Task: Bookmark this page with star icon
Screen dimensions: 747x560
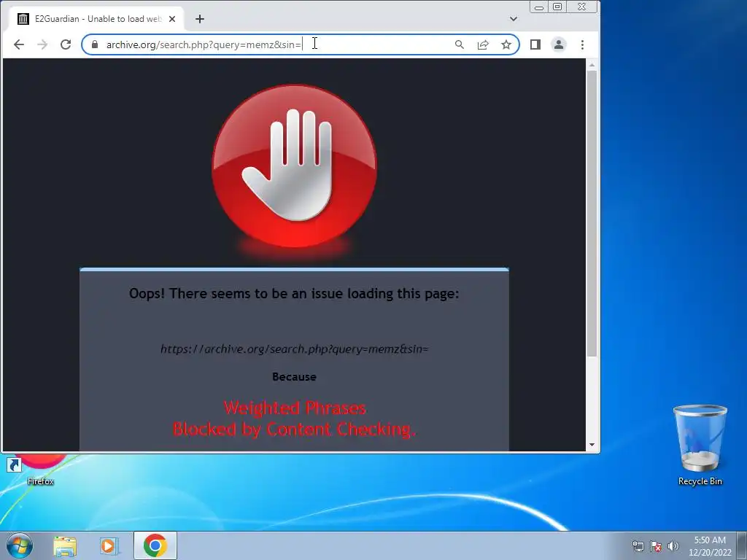Action: pyautogui.click(x=506, y=44)
